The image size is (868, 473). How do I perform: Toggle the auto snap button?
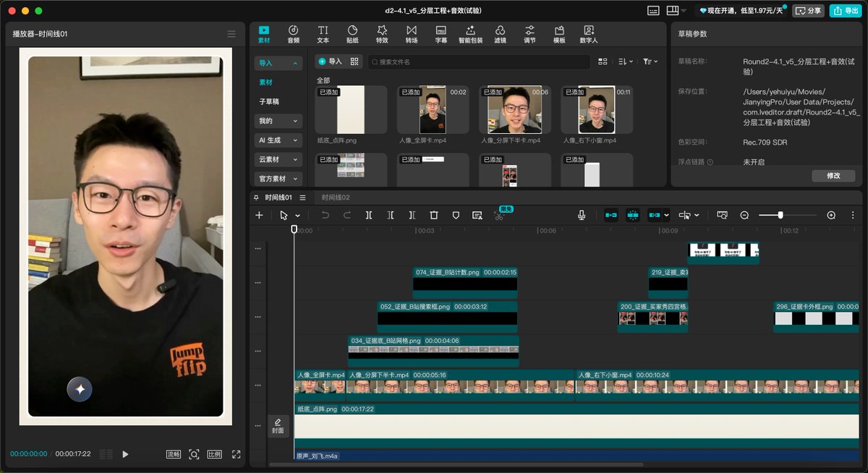click(633, 215)
